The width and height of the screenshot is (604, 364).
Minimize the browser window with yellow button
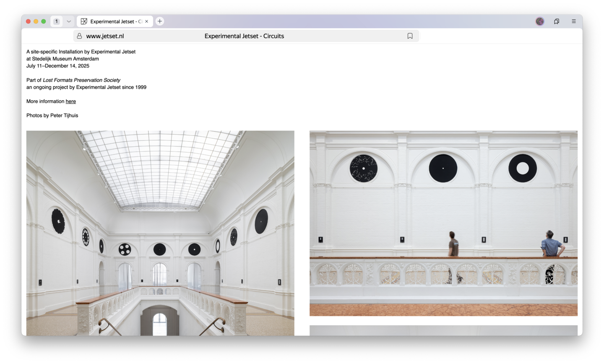pyautogui.click(x=36, y=21)
